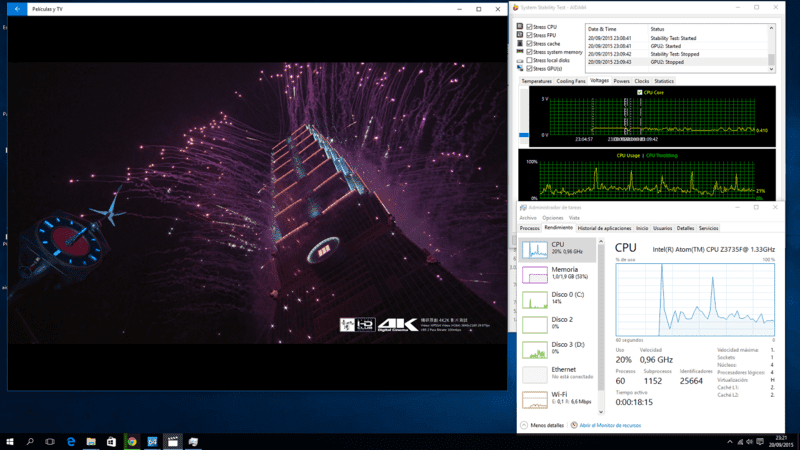
Task: Click the AIDA64 log scroll-down arrow
Action: coord(771,69)
